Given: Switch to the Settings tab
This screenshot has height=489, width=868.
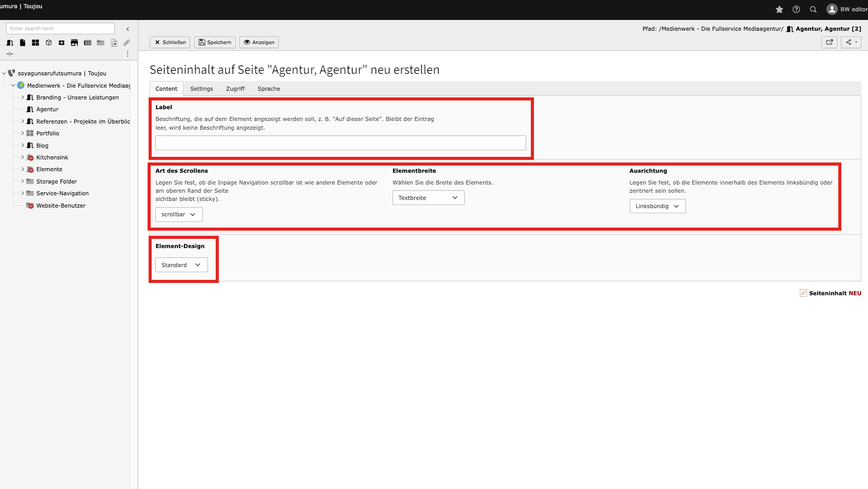Looking at the screenshot, I should [201, 89].
